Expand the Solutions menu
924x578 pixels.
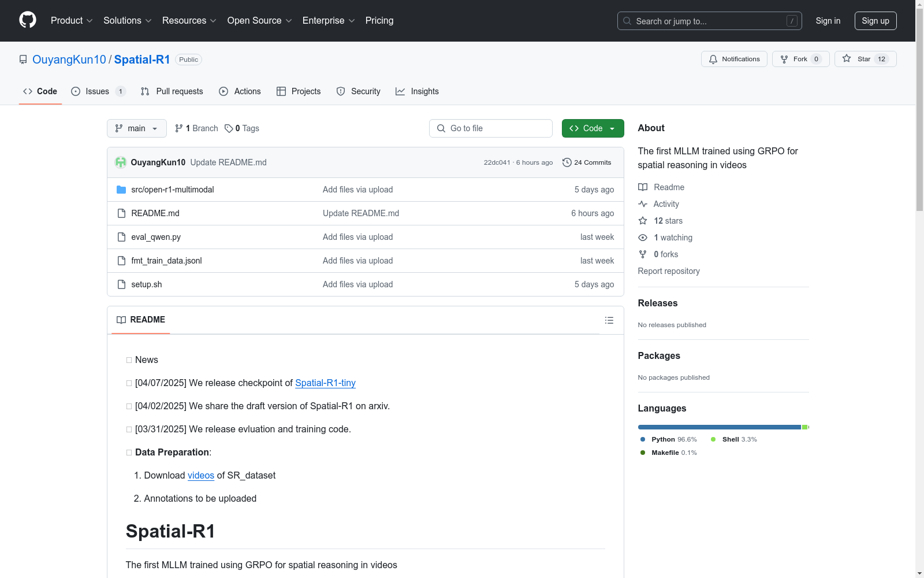[x=128, y=21]
